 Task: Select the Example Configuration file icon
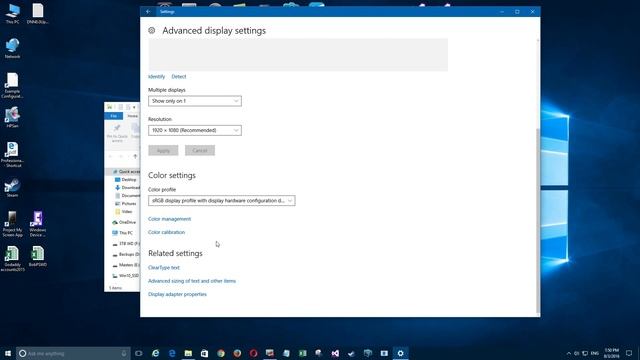[x=12, y=85]
